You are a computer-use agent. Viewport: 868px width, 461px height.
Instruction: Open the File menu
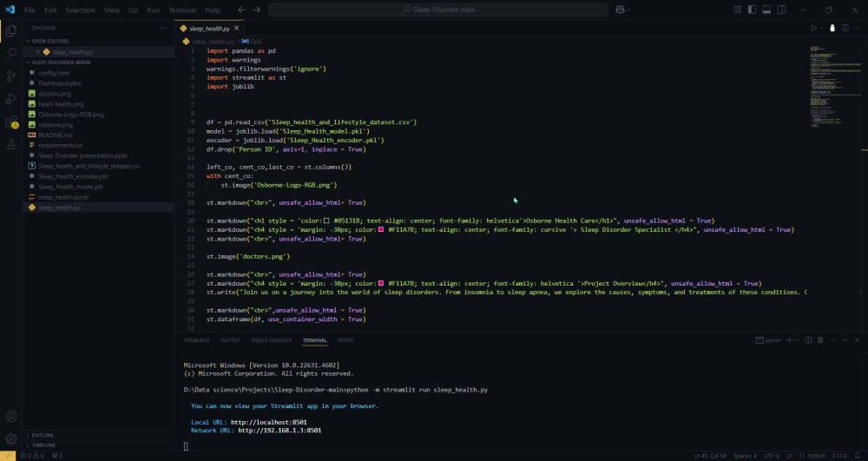coord(30,10)
